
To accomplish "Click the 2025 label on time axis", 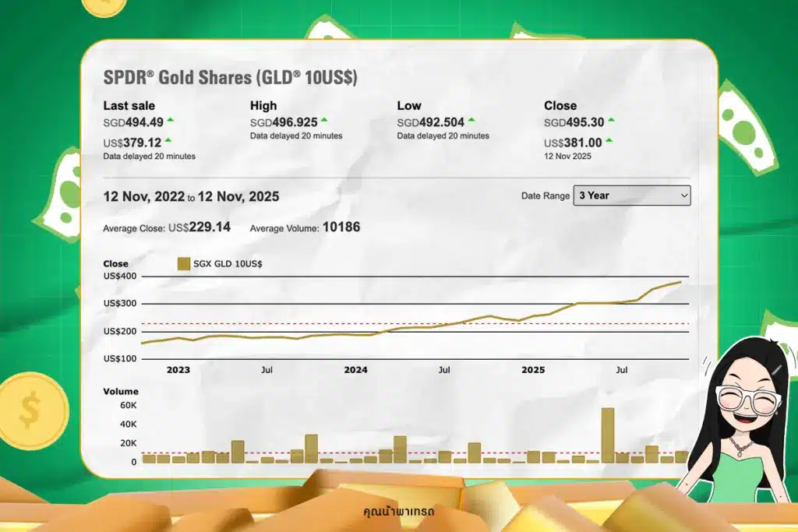I will (533, 370).
